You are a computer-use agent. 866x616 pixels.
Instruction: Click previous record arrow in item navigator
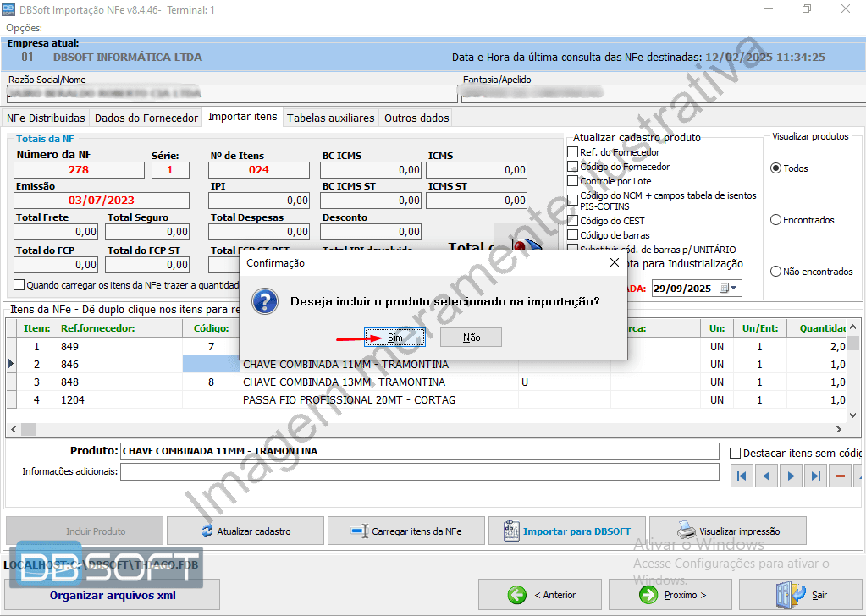[x=766, y=476]
